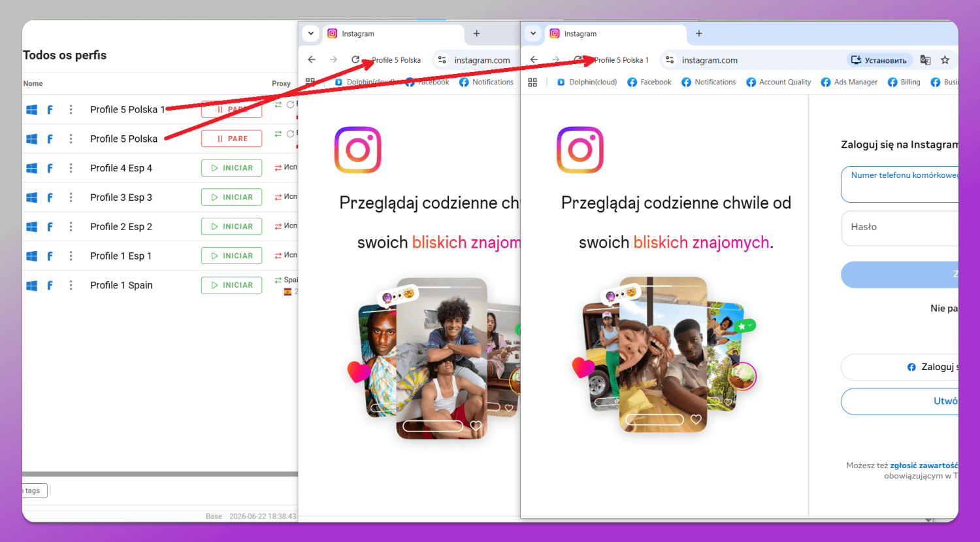Click site info icon in right browser address bar
Image resolution: width=980 pixels, height=542 pixels.
point(670,59)
